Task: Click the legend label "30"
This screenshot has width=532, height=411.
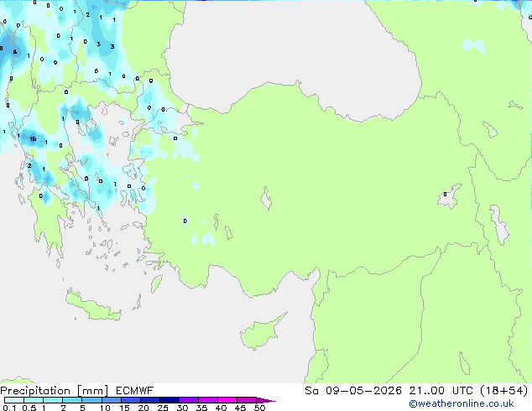Action: click(x=182, y=408)
